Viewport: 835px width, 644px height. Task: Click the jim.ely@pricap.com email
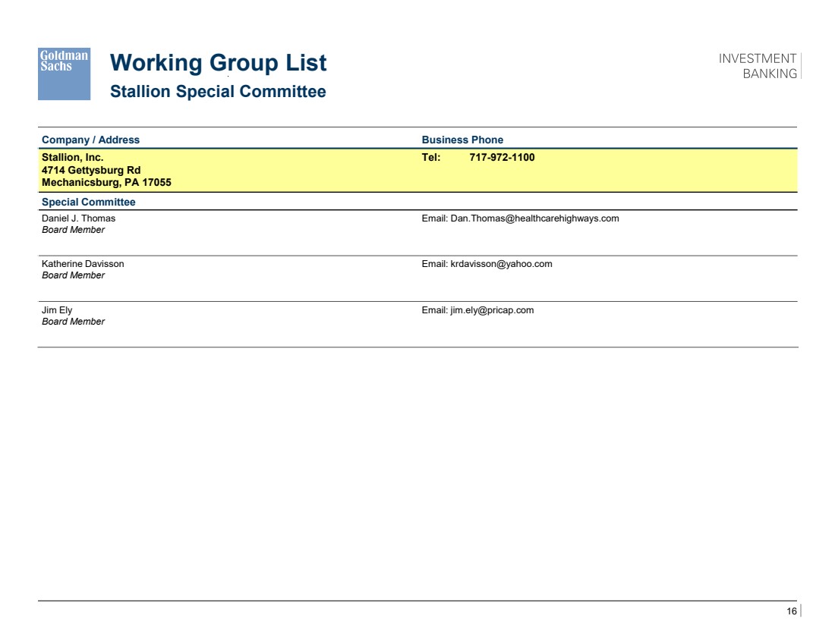[x=492, y=310]
